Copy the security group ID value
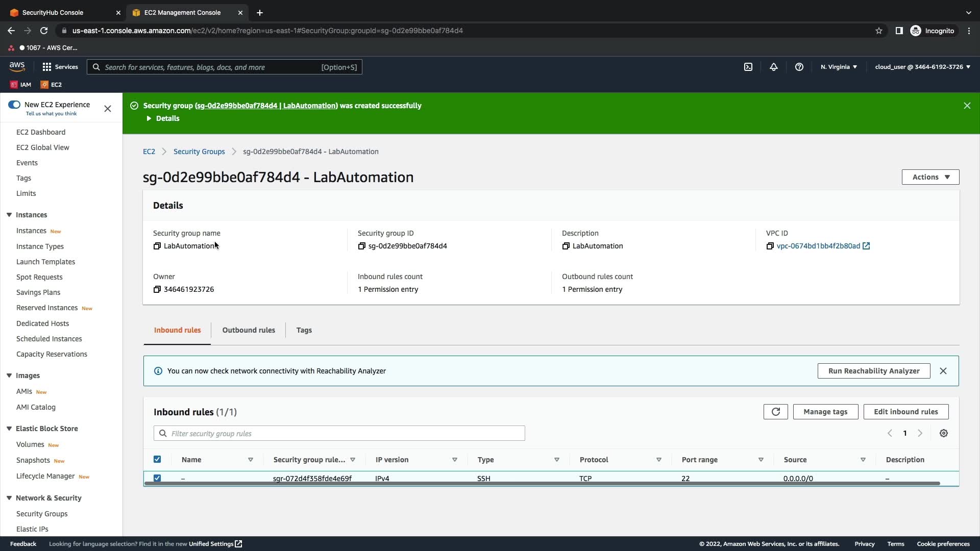Screen dimensions: 980x551 click(x=361, y=246)
